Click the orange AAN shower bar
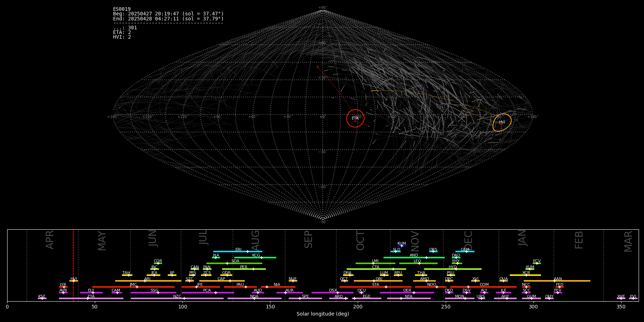 click(x=557, y=281)
